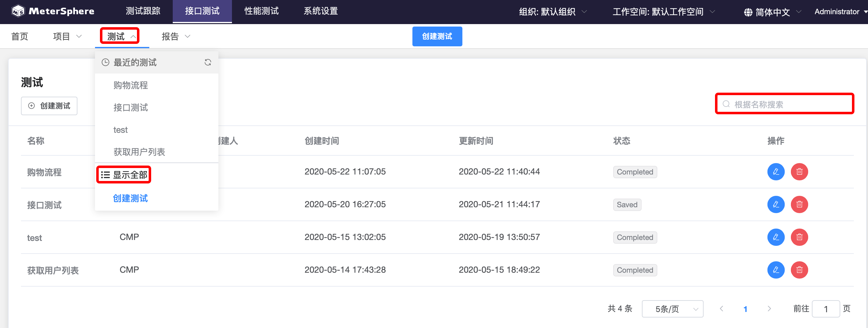Open the 组织 默认组织 dropdown

point(553,12)
